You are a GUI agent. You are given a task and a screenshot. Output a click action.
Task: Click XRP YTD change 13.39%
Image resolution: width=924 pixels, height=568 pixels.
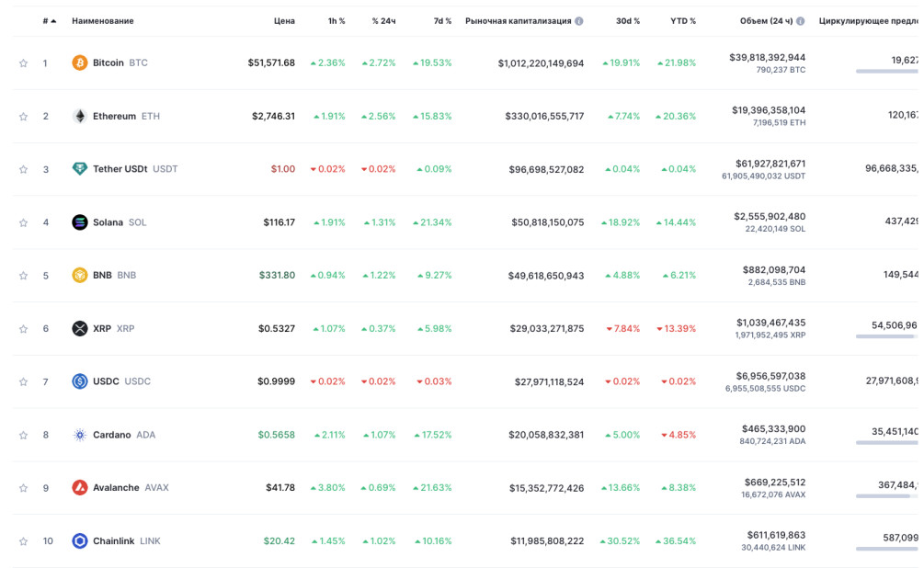tap(677, 329)
